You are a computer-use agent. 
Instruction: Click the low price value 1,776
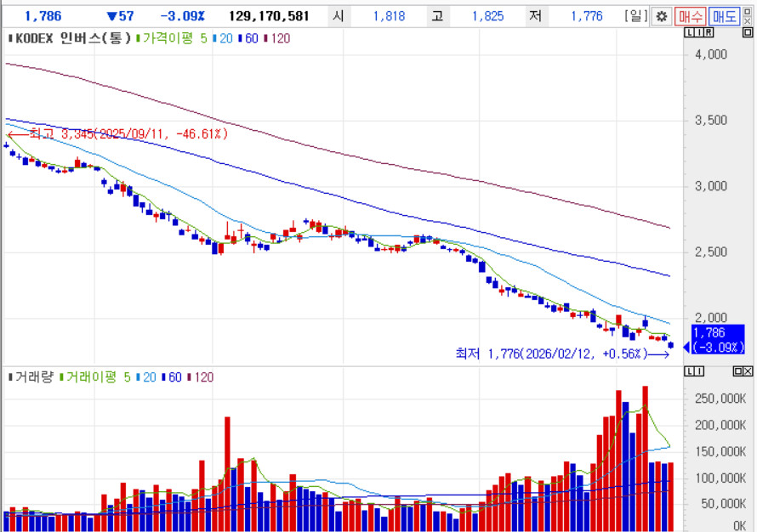[x=587, y=16]
